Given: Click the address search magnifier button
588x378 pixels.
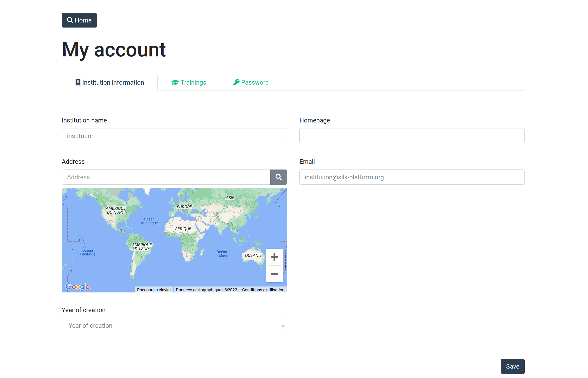Looking at the screenshot, I should click(x=279, y=177).
